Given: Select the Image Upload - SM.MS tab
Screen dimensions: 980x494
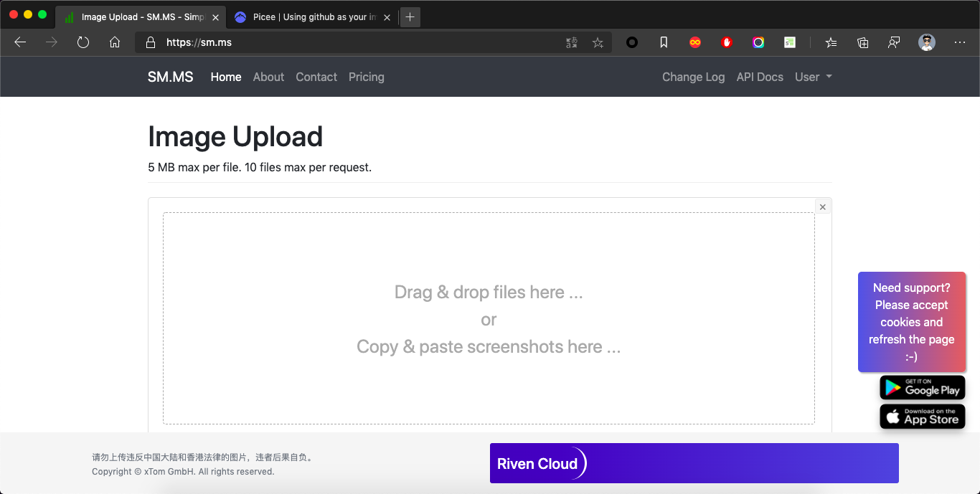Looking at the screenshot, I should pyautogui.click(x=141, y=17).
